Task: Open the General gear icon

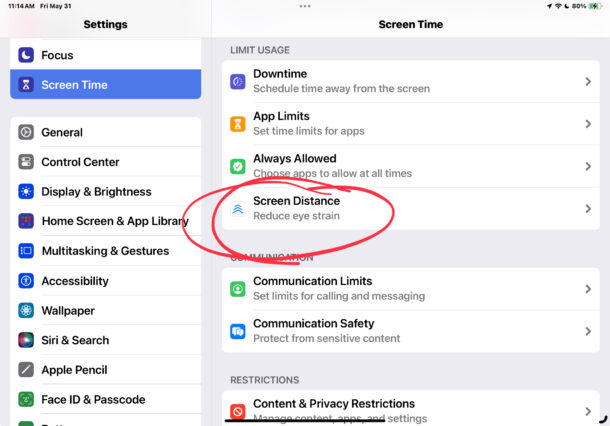Action: point(26,132)
